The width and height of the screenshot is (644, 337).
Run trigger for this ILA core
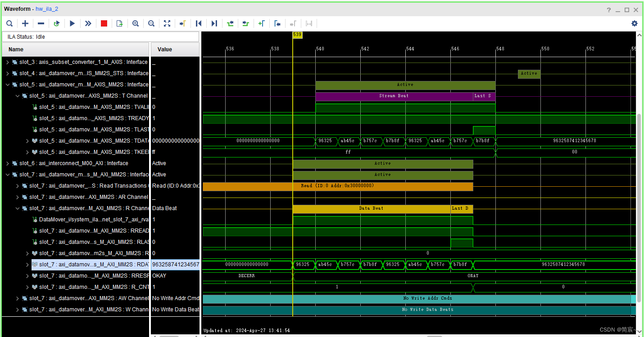tap(73, 23)
